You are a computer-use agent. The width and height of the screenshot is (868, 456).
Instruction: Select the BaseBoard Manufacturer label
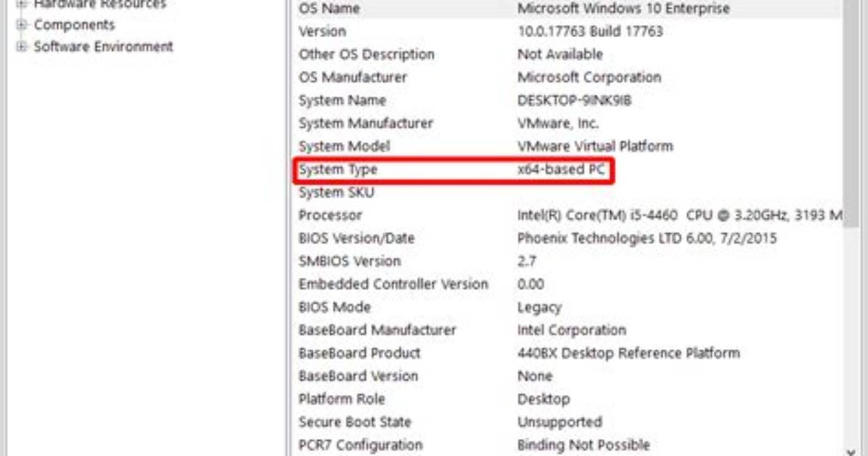pos(377,330)
